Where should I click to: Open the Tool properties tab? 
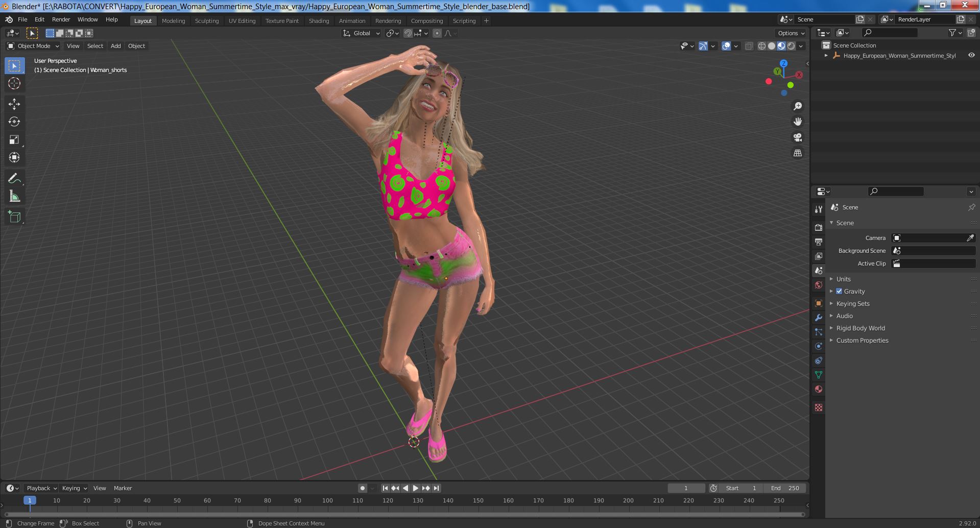819,209
